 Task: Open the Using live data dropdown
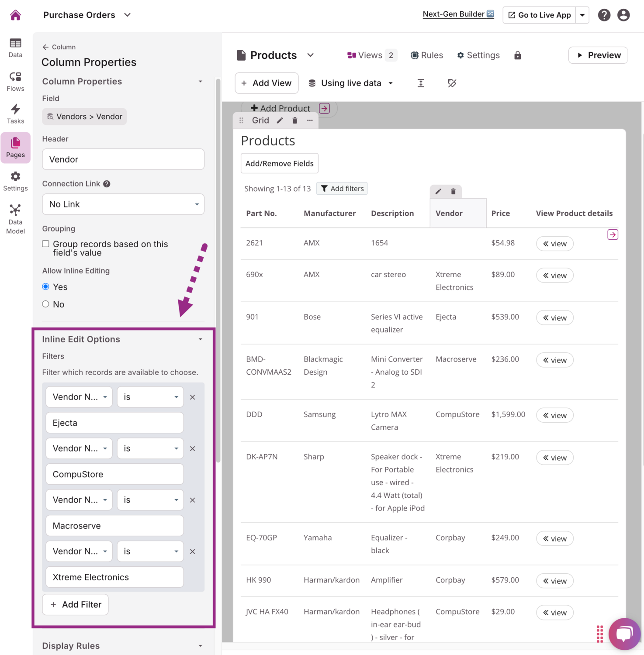pyautogui.click(x=350, y=83)
